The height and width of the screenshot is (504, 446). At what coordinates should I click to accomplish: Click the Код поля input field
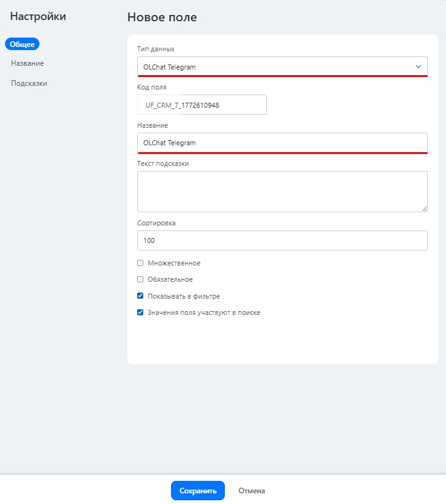pyautogui.click(x=202, y=105)
